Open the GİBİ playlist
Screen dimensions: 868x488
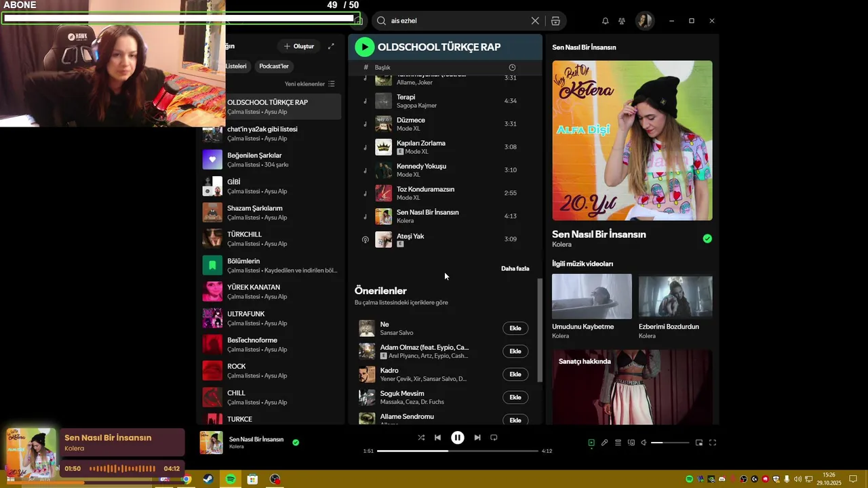[271, 186]
